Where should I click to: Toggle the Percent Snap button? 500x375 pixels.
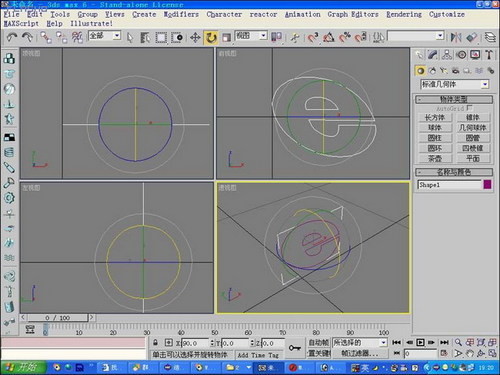point(345,37)
